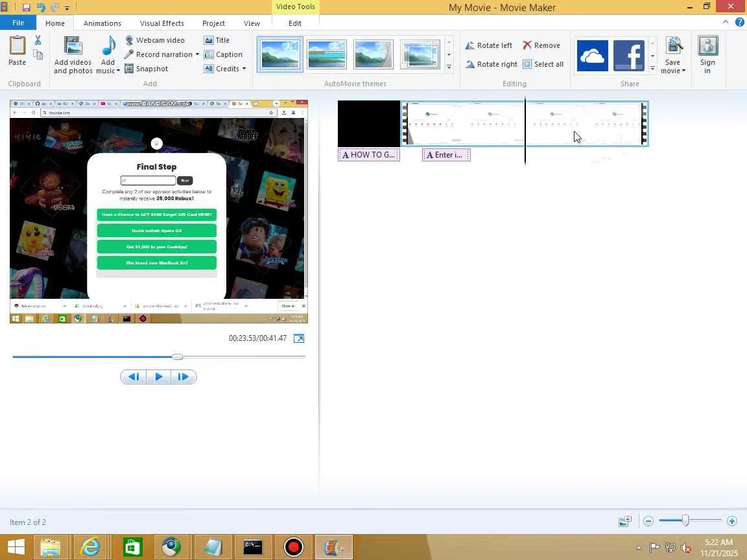Select the black title clip in storyboard
The image size is (747, 560).
369,123
